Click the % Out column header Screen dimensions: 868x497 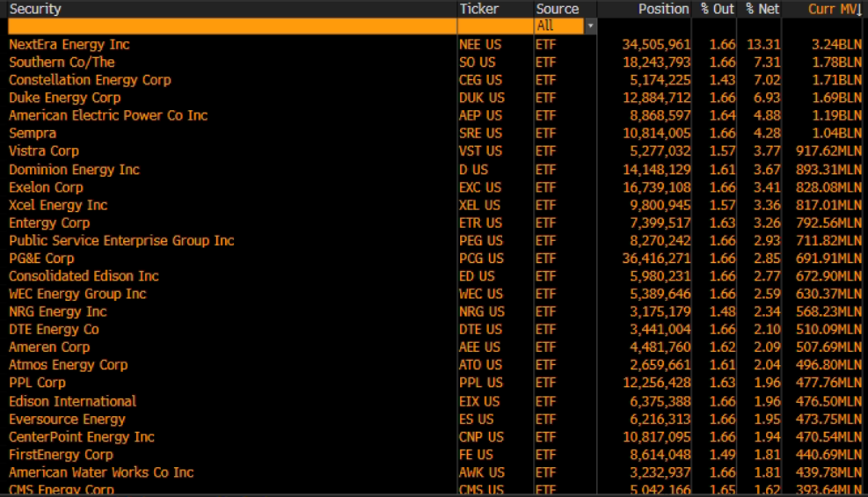tap(717, 9)
